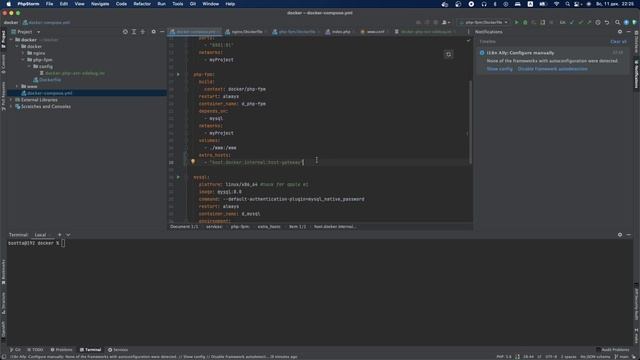Open Notifications panel gear options
The image size is (640, 360).
coord(620,32)
